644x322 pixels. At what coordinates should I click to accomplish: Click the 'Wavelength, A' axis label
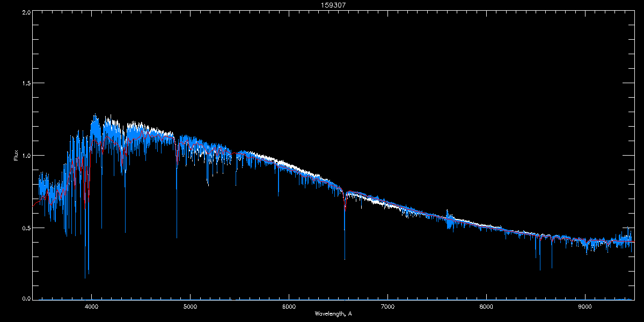(333, 313)
